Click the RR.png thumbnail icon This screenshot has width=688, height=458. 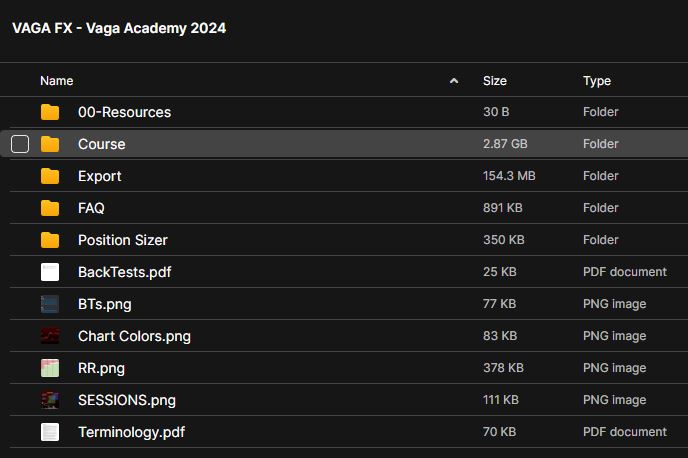click(50, 368)
